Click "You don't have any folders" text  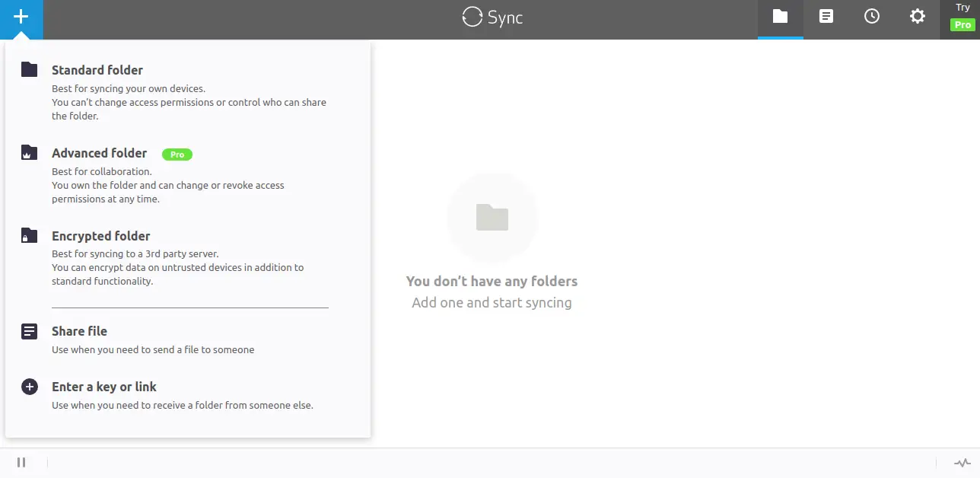click(492, 281)
